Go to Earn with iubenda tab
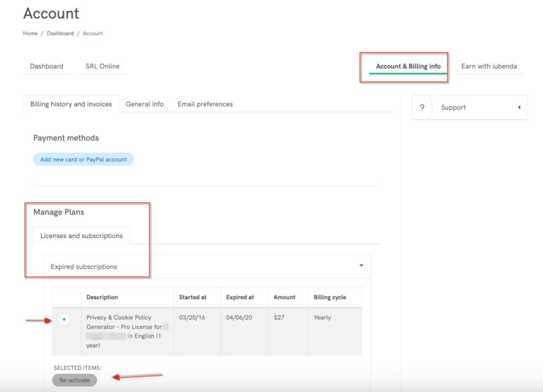The width and height of the screenshot is (543, 392). [488, 66]
